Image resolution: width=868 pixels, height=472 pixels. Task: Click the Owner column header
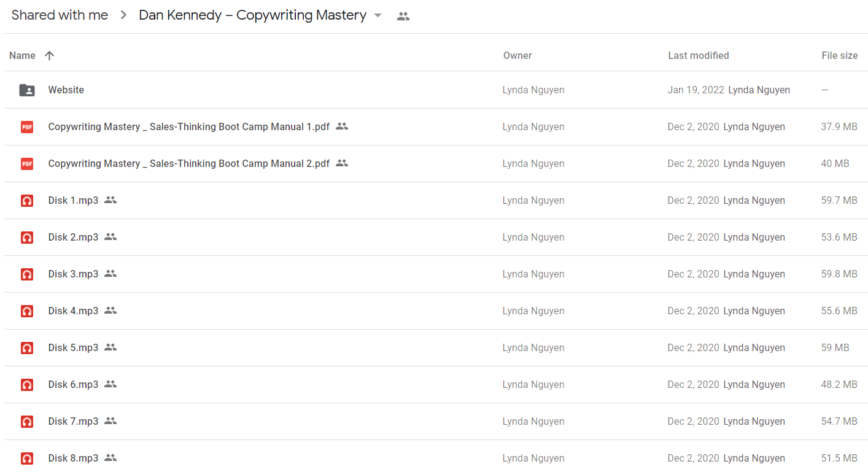[517, 55]
